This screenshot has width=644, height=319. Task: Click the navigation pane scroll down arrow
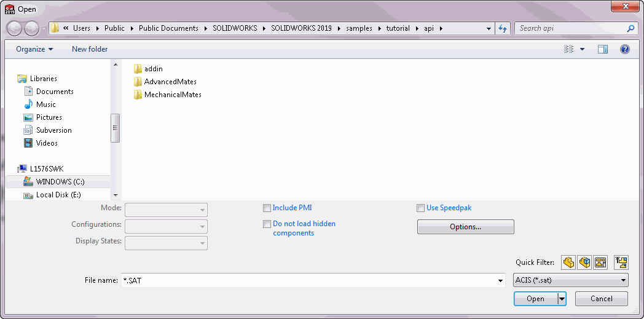116,195
